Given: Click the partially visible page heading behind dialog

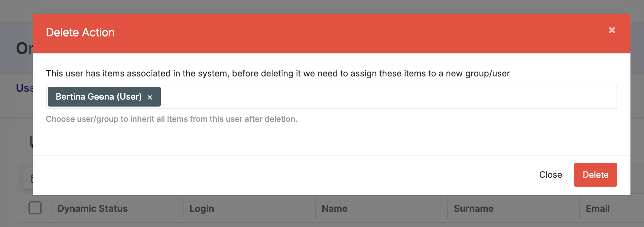Looking at the screenshot, I should click(x=24, y=48).
